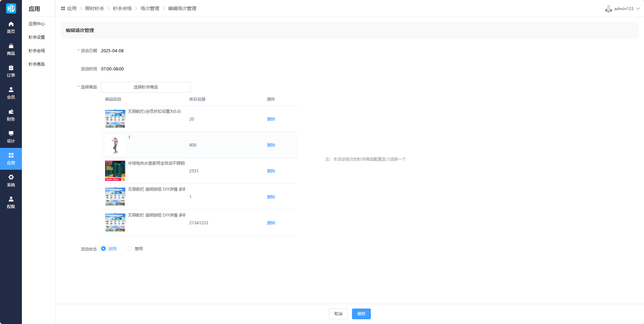Click the 取消 (cancel) button

(338, 314)
